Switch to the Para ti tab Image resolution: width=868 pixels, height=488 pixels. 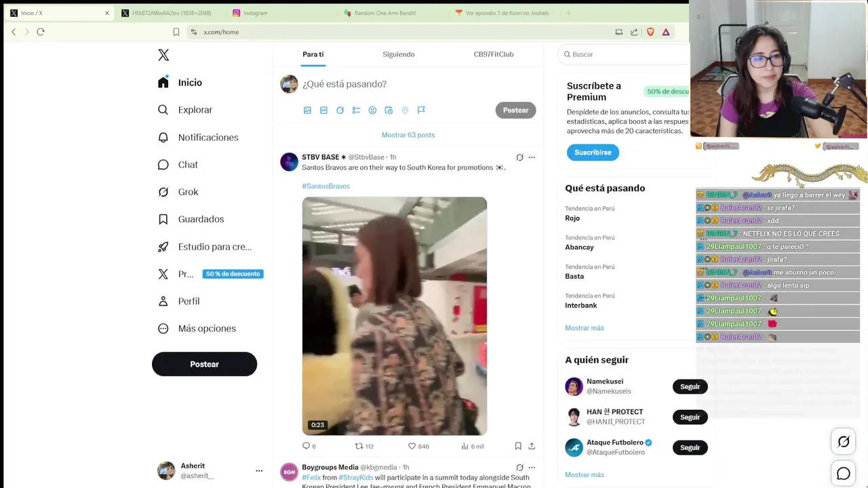[313, 54]
